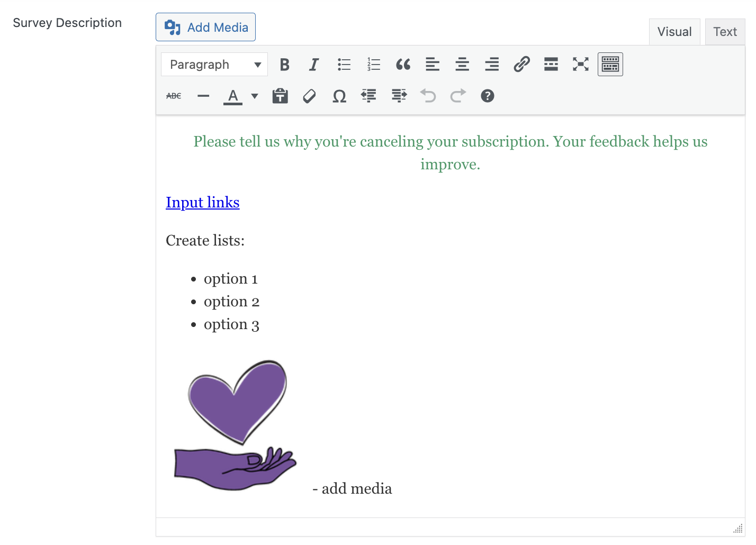Toggle italic formatting
The image size is (756, 545).
pos(314,65)
